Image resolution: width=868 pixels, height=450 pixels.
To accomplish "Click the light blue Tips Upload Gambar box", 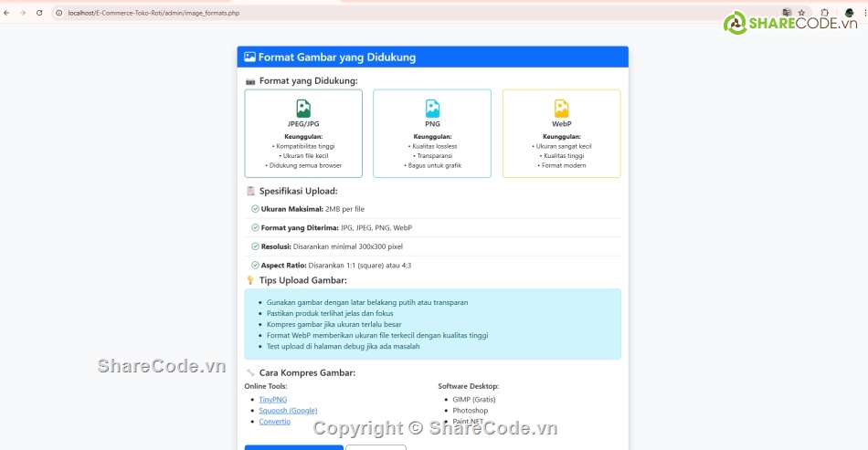I will click(x=432, y=324).
